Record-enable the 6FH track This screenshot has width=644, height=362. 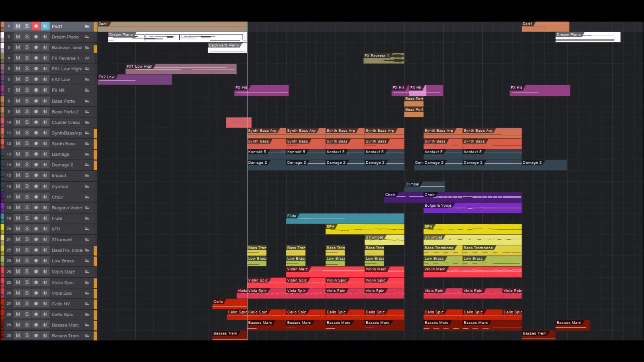pos(36,229)
